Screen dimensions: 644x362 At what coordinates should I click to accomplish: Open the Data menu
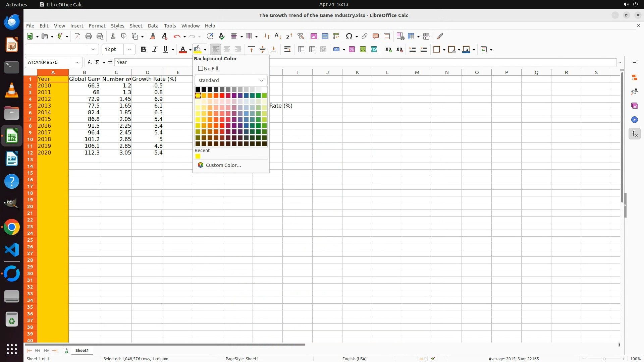[x=153, y=26]
